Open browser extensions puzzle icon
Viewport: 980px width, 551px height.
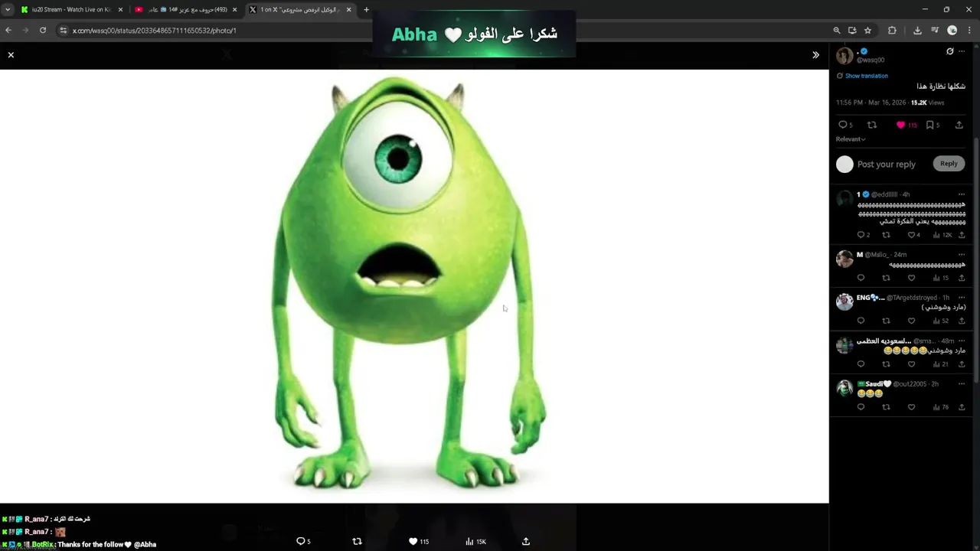pyautogui.click(x=892, y=30)
